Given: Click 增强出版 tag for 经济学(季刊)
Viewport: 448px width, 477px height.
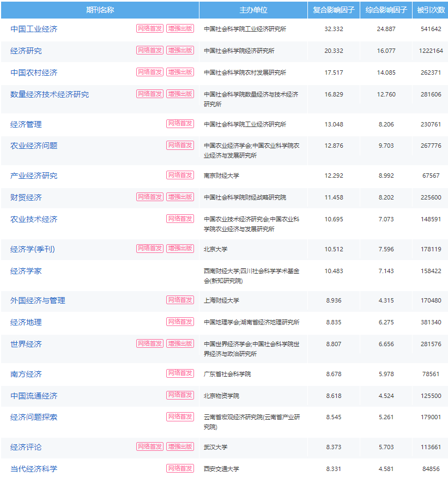Looking at the screenshot, I should [180, 249].
